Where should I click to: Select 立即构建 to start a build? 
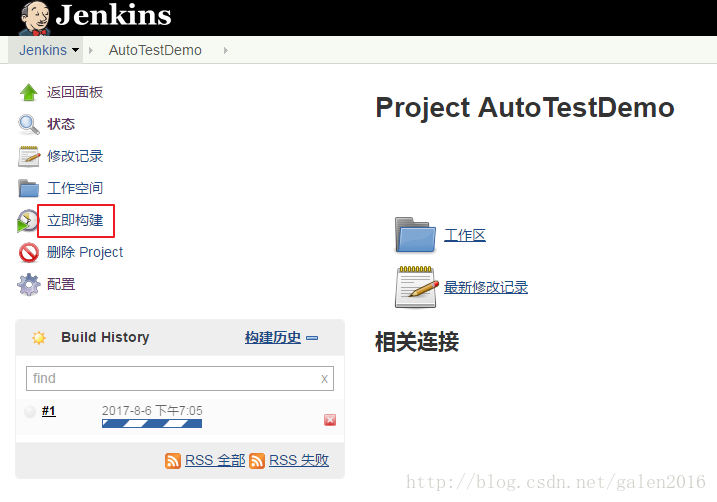pyautogui.click(x=75, y=220)
